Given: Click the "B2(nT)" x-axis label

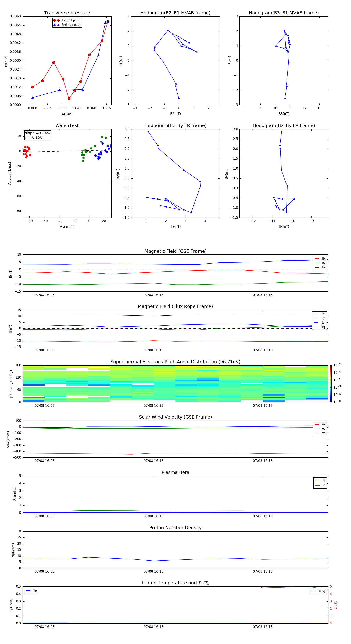Looking at the screenshot, I should click(x=175, y=114).
